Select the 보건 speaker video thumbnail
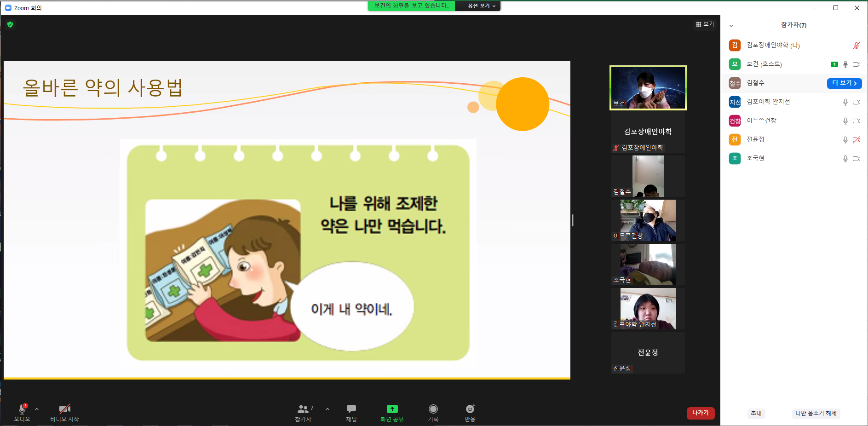The image size is (868, 426). pyautogui.click(x=648, y=88)
